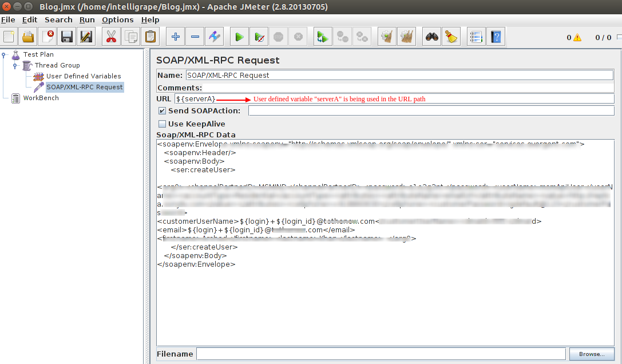This screenshot has width=622, height=364.
Task: Click the Clear All broom icon
Action: (x=451, y=37)
